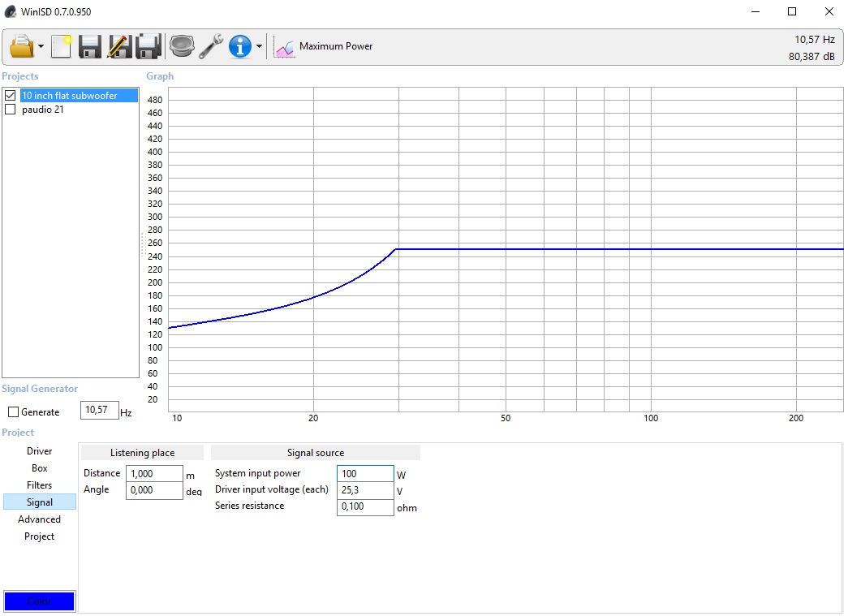Expand the open folder dropdown arrow
The height and width of the screenshot is (616, 848).
coord(41,47)
